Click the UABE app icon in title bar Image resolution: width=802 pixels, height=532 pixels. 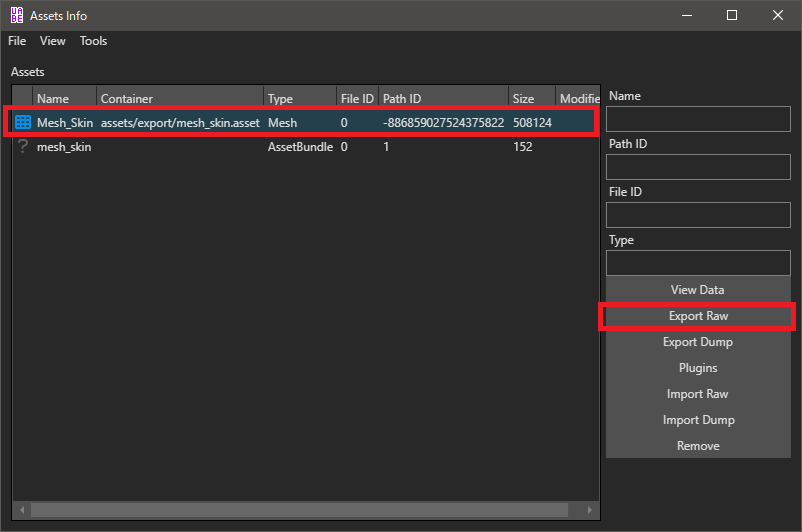(17, 15)
